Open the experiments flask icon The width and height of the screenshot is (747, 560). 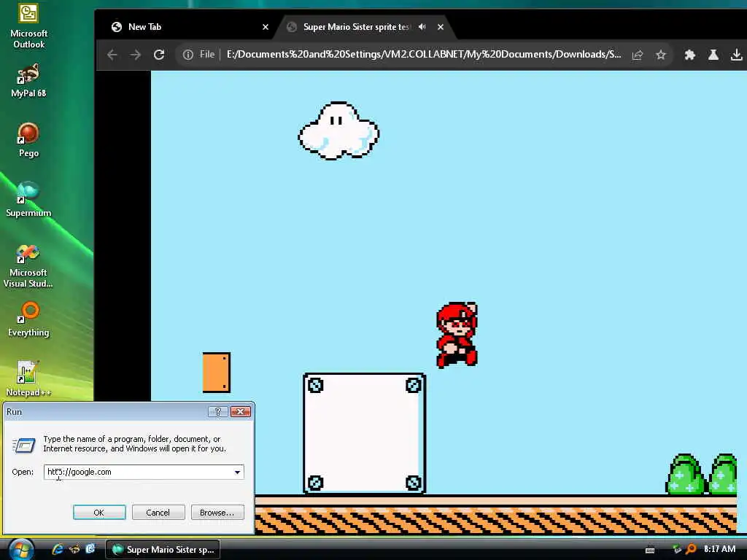click(713, 55)
